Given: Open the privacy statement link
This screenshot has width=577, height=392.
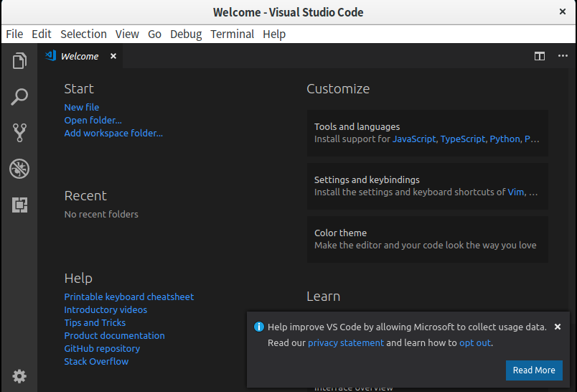Looking at the screenshot, I should (346, 342).
